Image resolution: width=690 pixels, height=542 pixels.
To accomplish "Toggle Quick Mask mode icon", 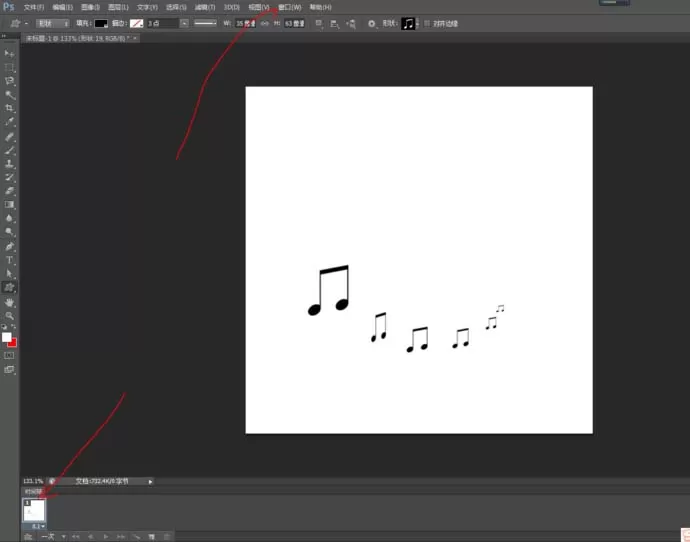I will click(x=9, y=355).
